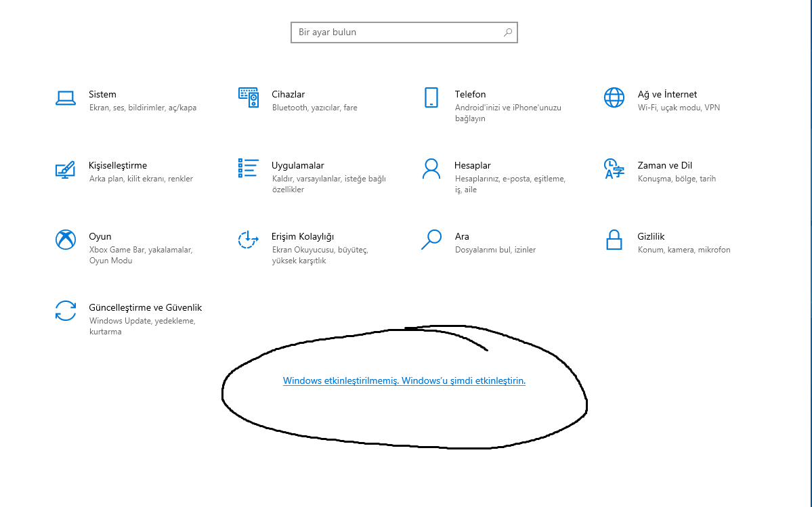
Task: Click the Cihazlar keyboard and speaker icon
Action: pyautogui.click(x=248, y=97)
